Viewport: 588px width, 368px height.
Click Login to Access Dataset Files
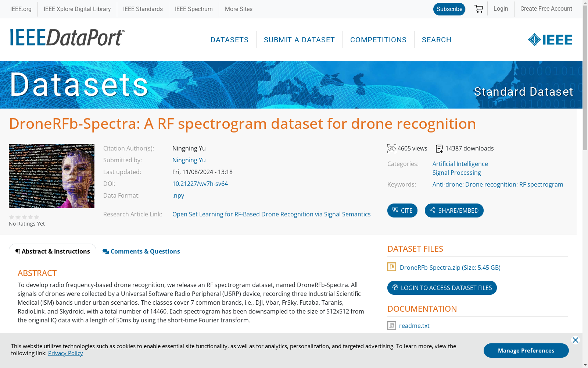[x=442, y=288]
